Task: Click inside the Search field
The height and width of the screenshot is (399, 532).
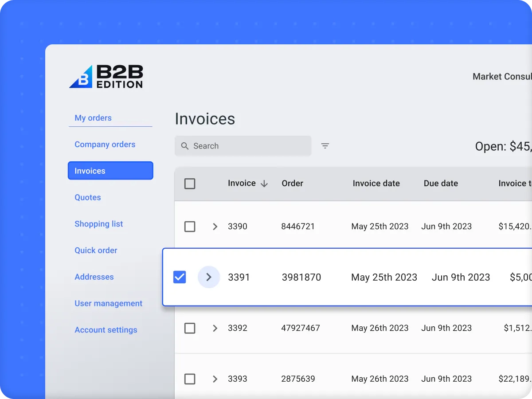Action: (243, 146)
